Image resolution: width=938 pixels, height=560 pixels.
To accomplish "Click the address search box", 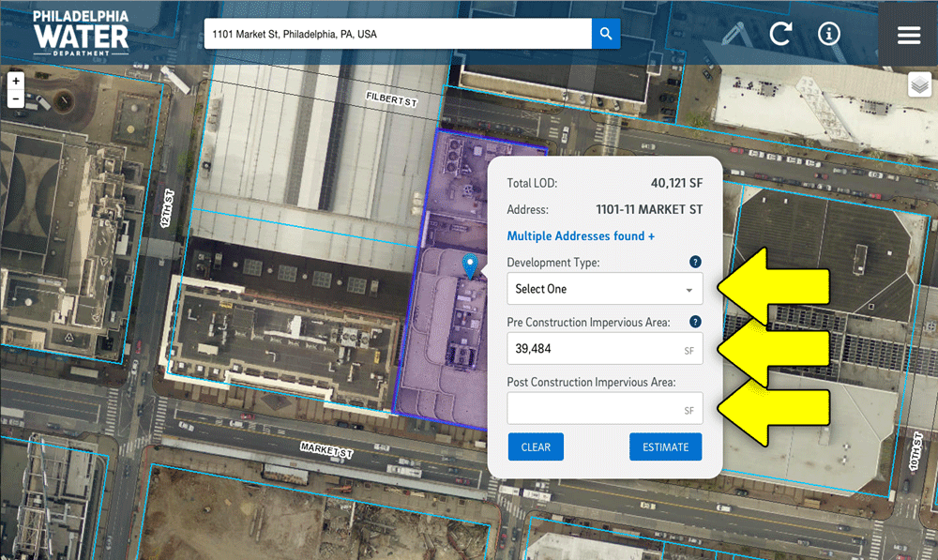I will click(x=398, y=34).
